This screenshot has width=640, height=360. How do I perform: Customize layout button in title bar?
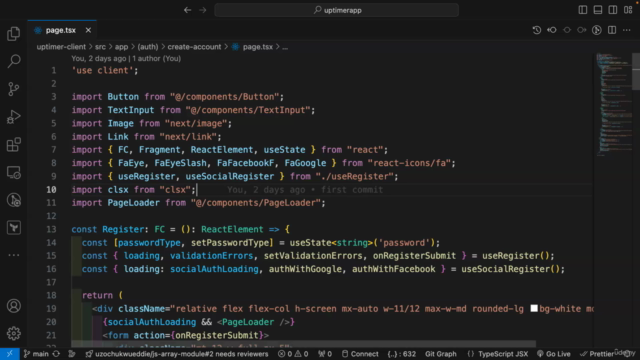click(628, 10)
